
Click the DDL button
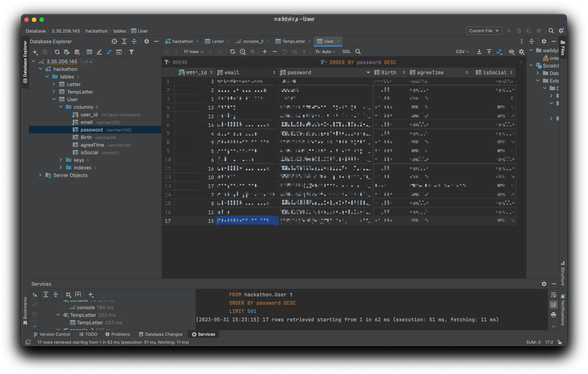click(x=346, y=52)
